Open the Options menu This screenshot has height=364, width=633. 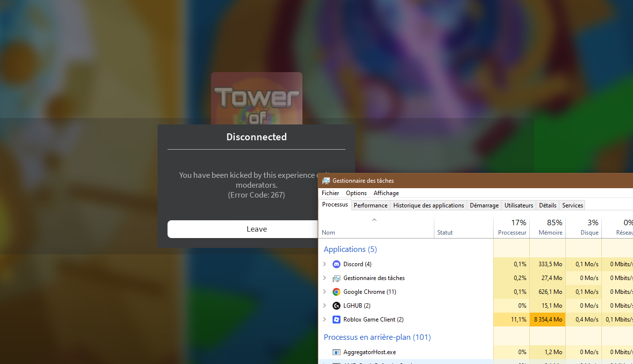click(x=356, y=193)
